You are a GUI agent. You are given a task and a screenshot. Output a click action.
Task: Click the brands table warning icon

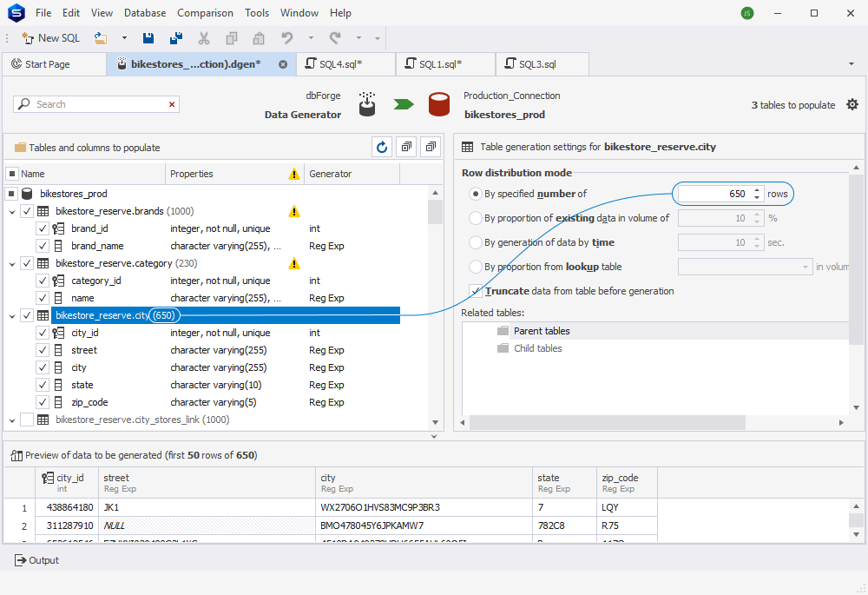click(x=294, y=211)
